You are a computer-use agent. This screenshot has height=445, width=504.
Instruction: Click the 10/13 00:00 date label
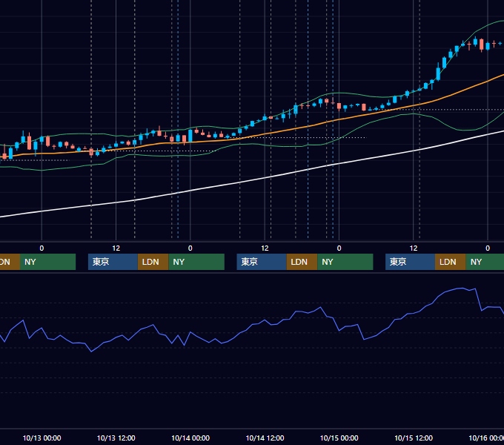(42, 438)
